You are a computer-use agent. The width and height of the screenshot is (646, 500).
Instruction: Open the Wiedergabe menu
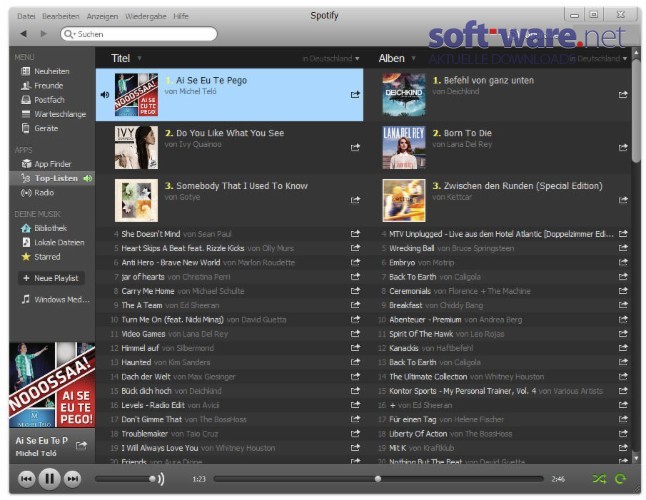tap(146, 16)
